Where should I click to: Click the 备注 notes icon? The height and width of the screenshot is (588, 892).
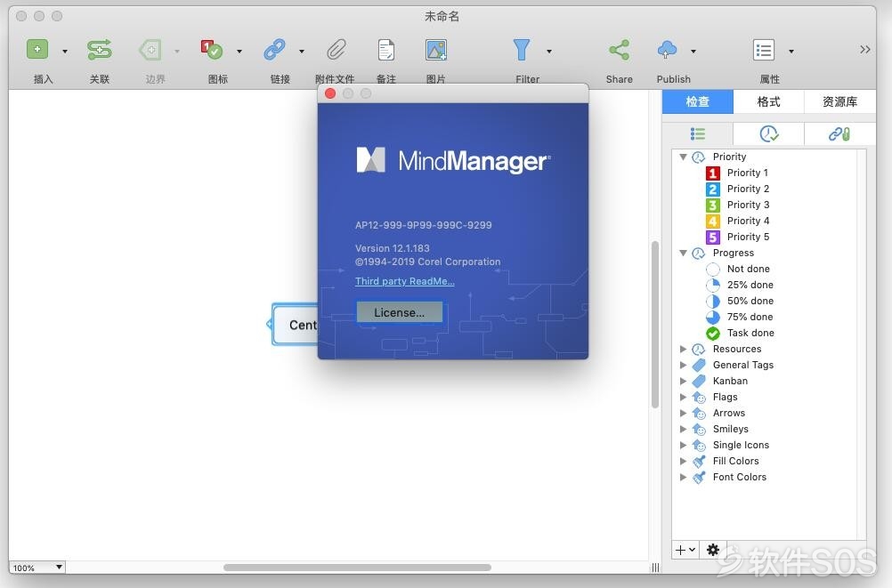click(386, 50)
